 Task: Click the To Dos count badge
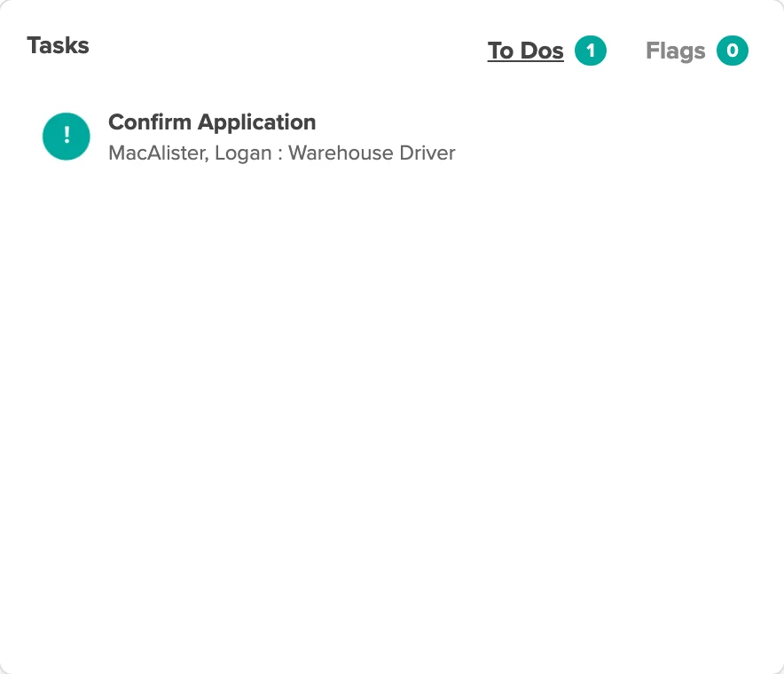(591, 51)
